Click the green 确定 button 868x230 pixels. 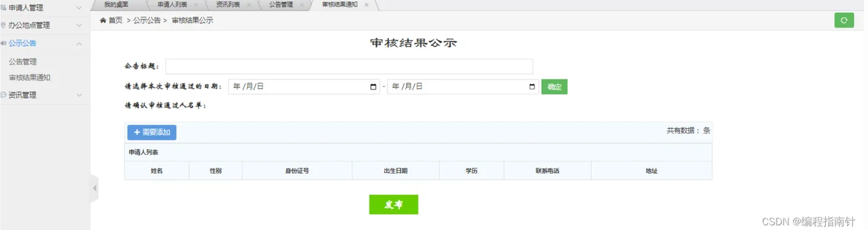[x=554, y=87]
